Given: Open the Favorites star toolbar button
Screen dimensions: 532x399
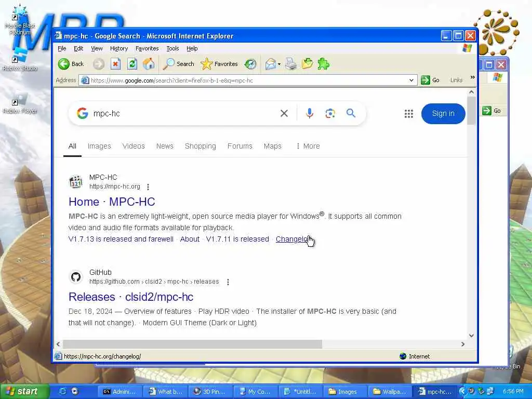Looking at the screenshot, I should pyautogui.click(x=219, y=64).
